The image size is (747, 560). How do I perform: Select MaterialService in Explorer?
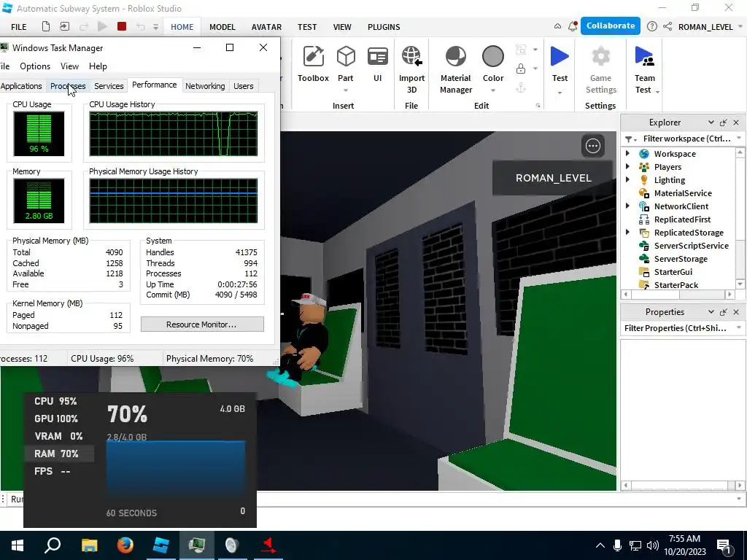coord(683,193)
